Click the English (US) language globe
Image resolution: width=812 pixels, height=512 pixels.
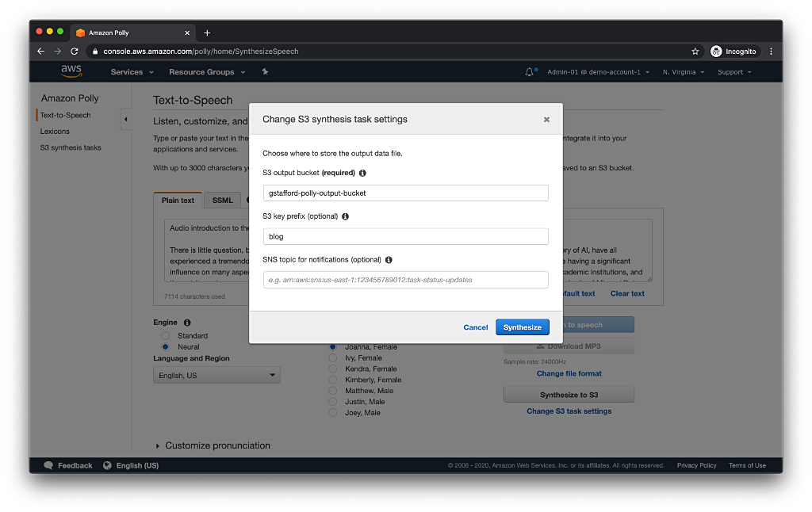click(x=107, y=465)
